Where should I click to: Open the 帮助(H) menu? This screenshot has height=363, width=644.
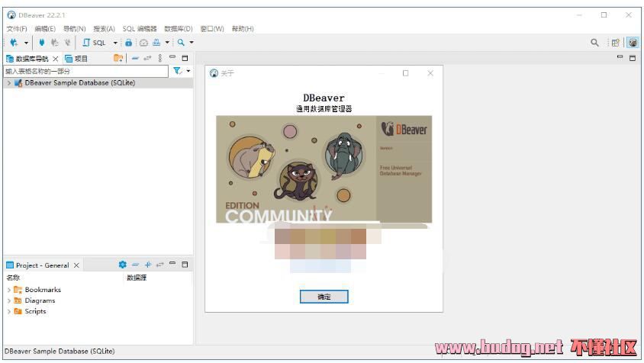[242, 29]
